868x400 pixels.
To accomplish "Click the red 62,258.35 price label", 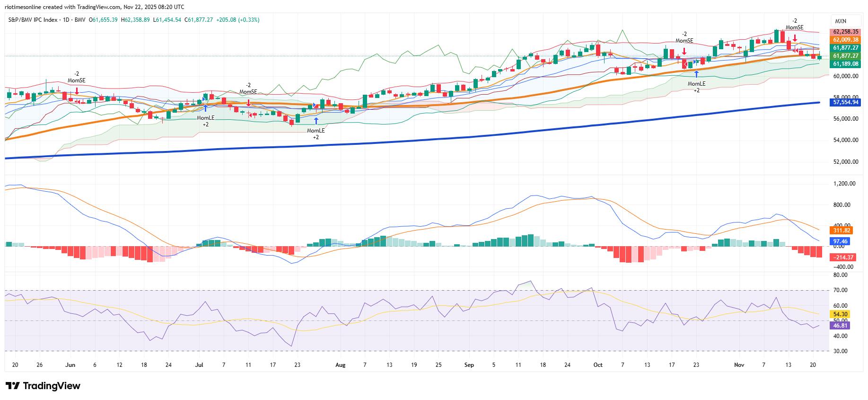I will 845,32.
